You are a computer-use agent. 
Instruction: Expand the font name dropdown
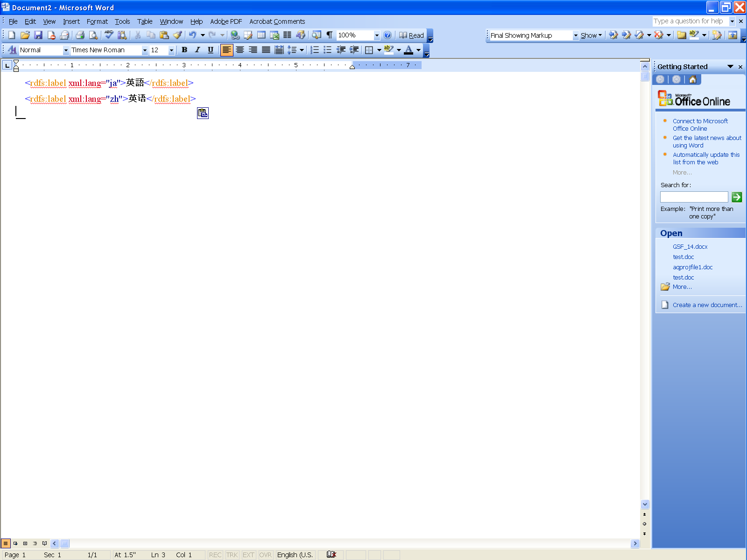145,50
